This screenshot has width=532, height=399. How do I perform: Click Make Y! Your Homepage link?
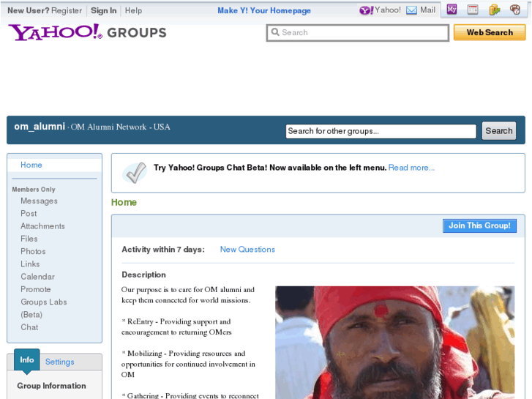coord(264,10)
